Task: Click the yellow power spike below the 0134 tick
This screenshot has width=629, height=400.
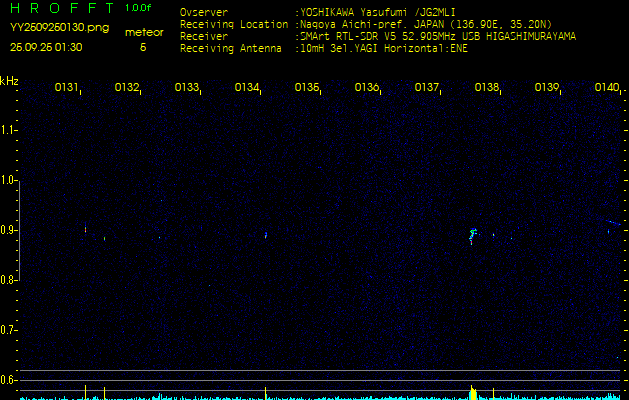Action: click(266, 393)
